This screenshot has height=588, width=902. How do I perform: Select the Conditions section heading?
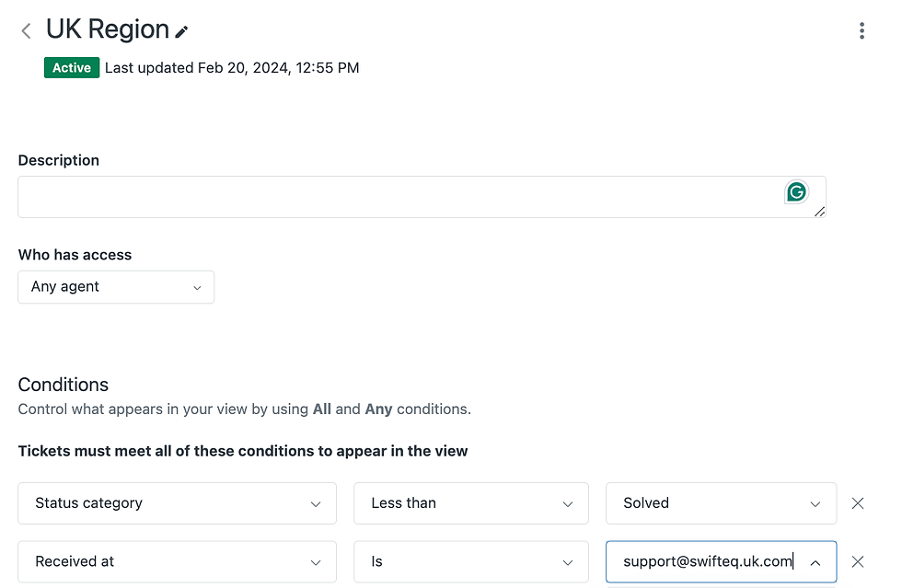63,385
